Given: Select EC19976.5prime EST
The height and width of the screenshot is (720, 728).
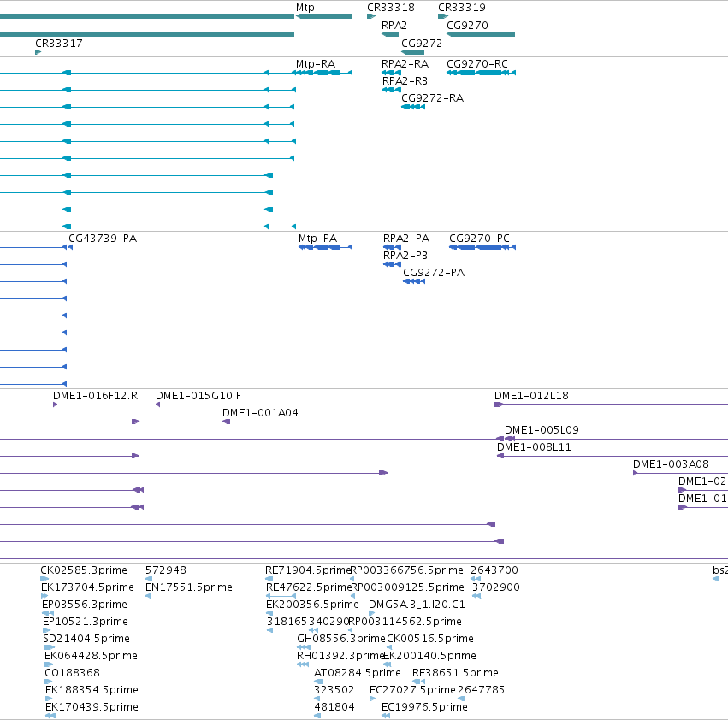Looking at the screenshot, I should (385, 716).
